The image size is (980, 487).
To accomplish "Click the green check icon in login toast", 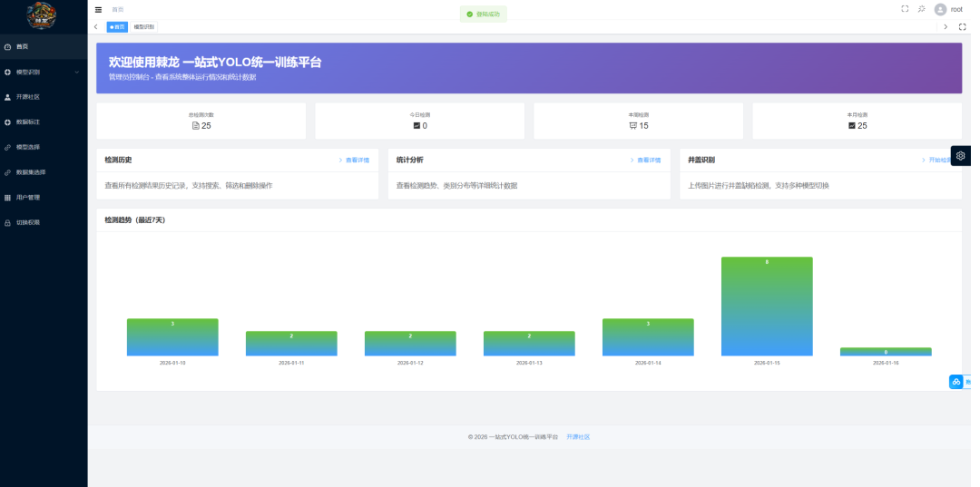I will coord(469,14).
